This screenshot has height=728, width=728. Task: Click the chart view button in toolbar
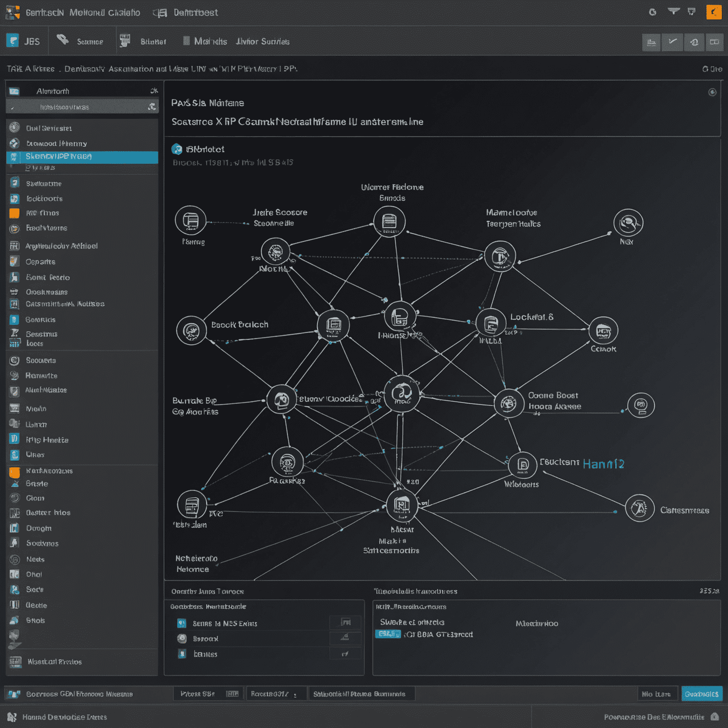[651, 42]
